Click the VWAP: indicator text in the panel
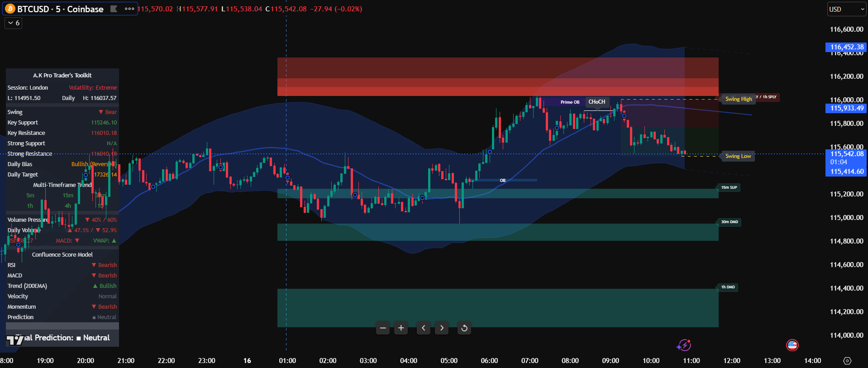 pyautogui.click(x=105, y=241)
